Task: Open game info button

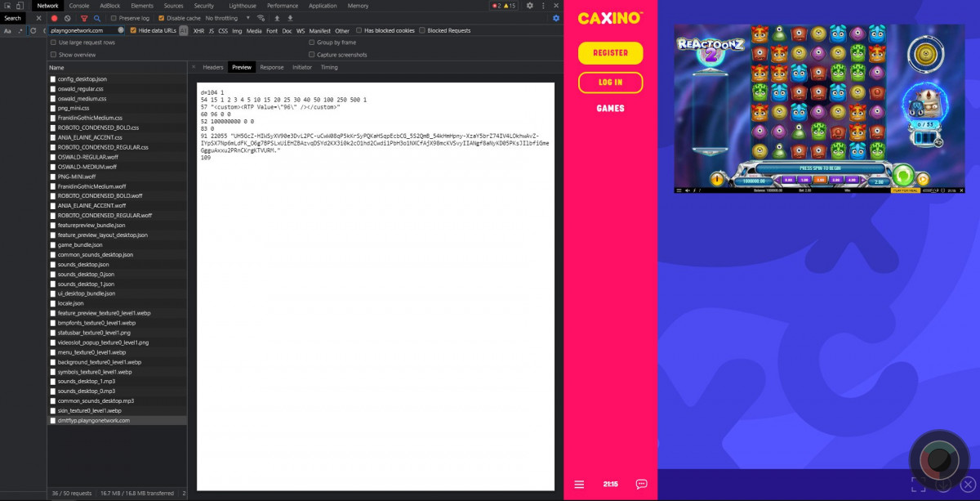Action: (x=717, y=177)
